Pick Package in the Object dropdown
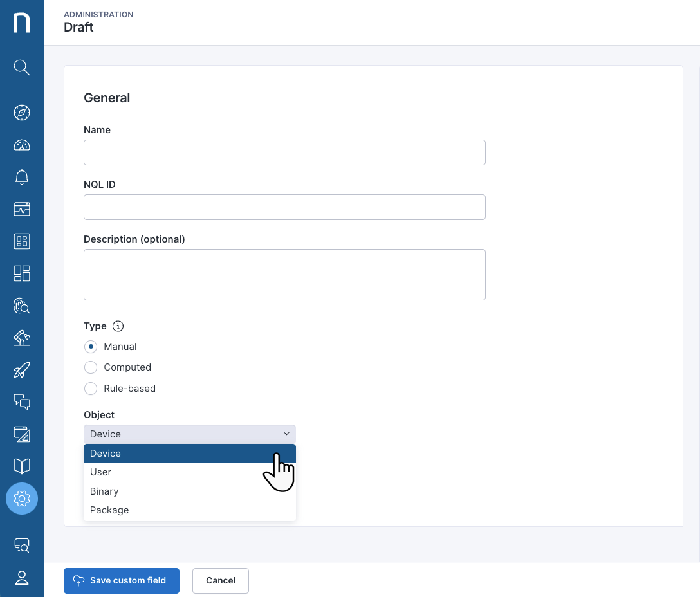 [109, 510]
